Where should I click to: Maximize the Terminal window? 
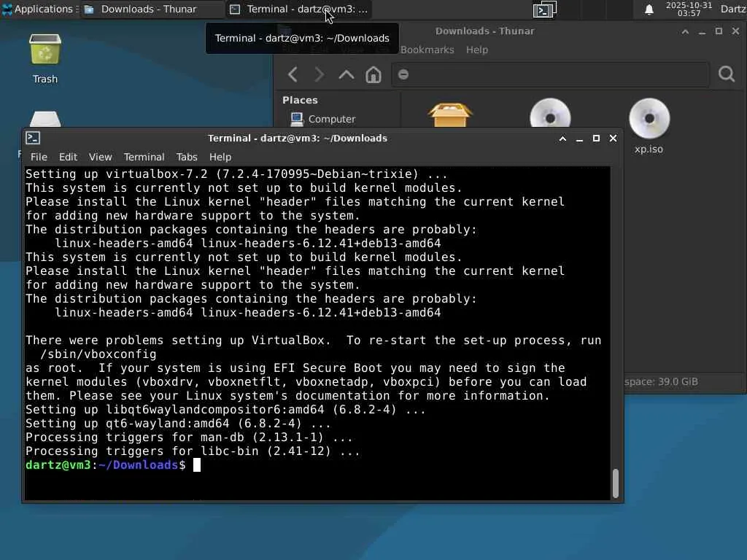tap(596, 138)
